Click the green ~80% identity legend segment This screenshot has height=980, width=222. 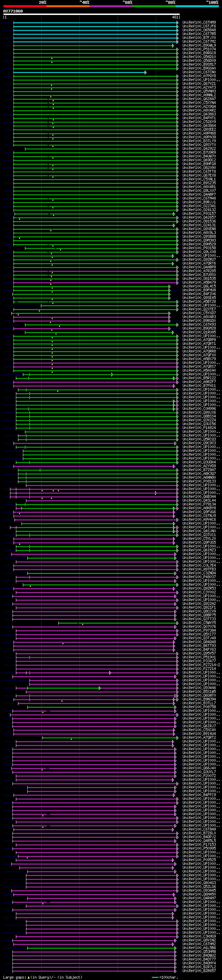click(x=154, y=6)
